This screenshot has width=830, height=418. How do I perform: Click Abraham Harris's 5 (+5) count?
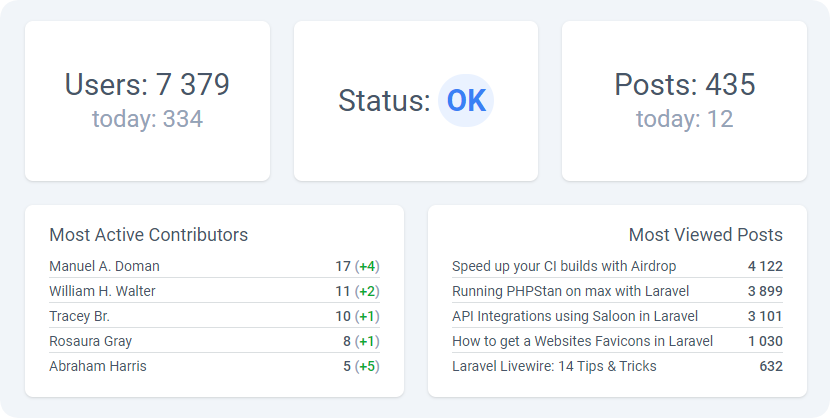(x=361, y=366)
